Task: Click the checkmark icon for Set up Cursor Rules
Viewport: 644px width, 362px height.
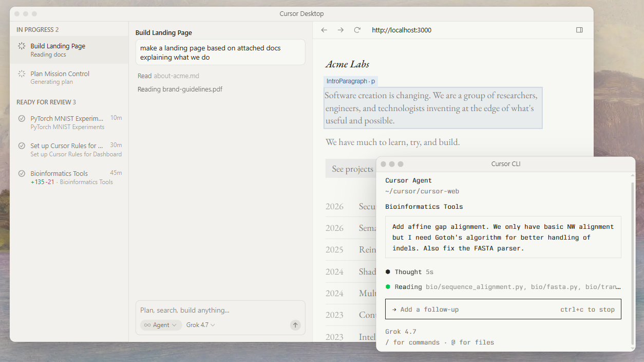Action: (x=22, y=146)
